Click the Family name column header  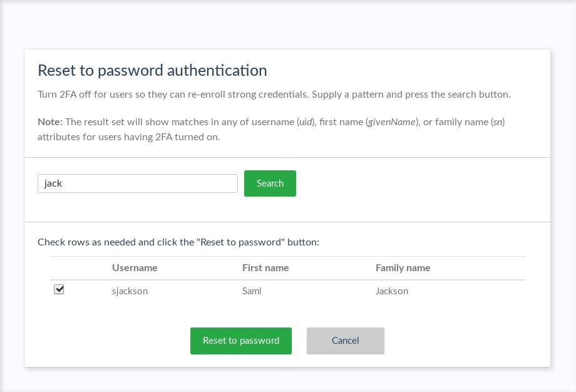pos(403,267)
